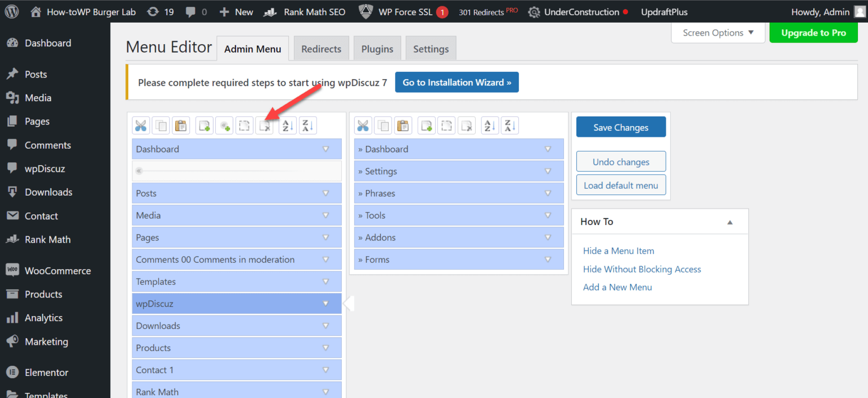Click the Toggle all menus dashed icon
This screenshot has width=868, height=398.
tap(244, 125)
